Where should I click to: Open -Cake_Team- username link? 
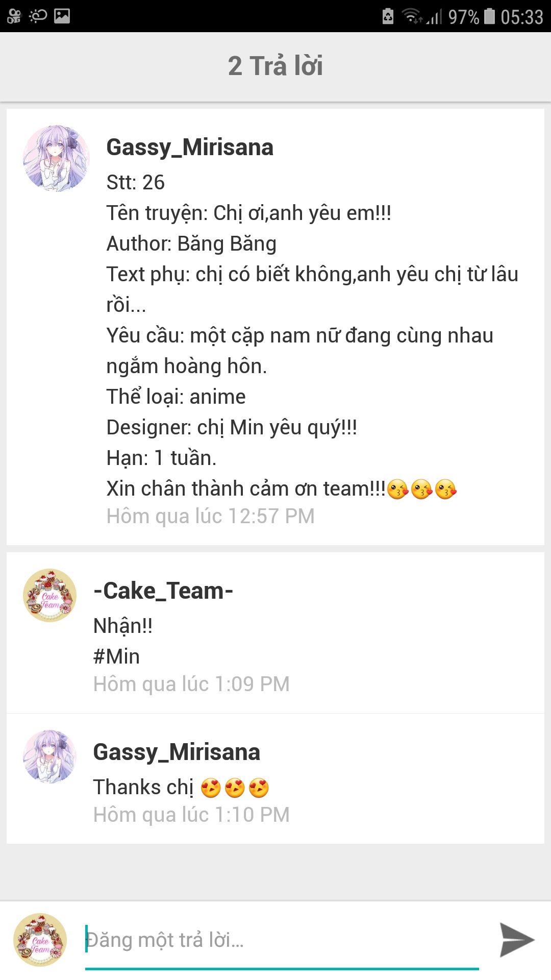(163, 591)
